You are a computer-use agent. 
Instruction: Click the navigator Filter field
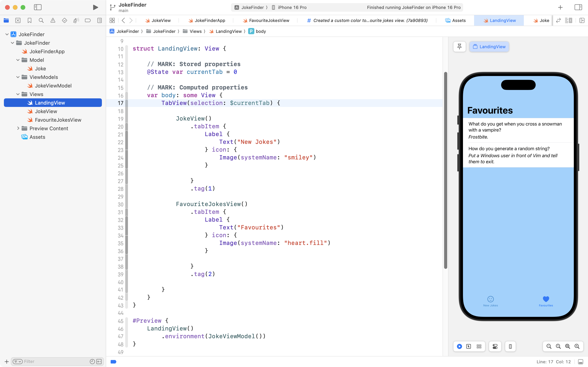click(x=56, y=361)
